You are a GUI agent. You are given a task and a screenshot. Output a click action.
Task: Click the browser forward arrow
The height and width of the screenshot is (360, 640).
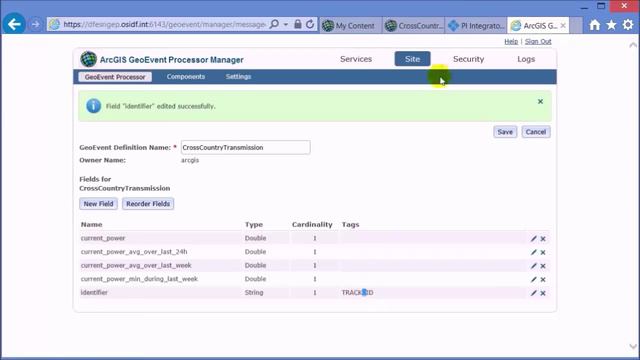coord(36,24)
